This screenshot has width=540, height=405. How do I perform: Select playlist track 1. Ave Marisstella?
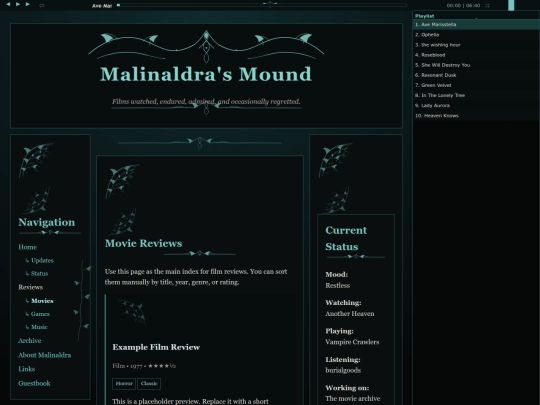pyautogui.click(x=476, y=24)
